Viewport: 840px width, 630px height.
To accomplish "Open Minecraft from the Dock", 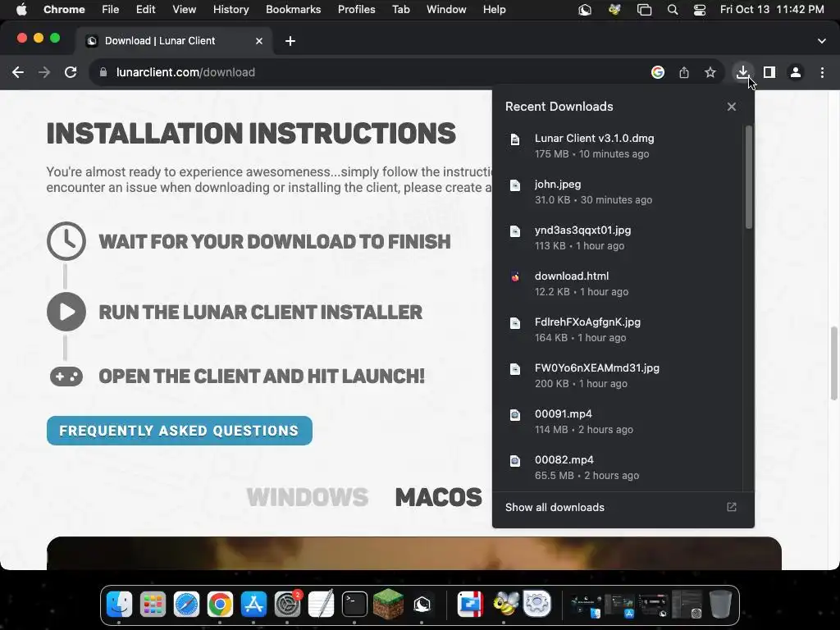I will [x=388, y=605].
